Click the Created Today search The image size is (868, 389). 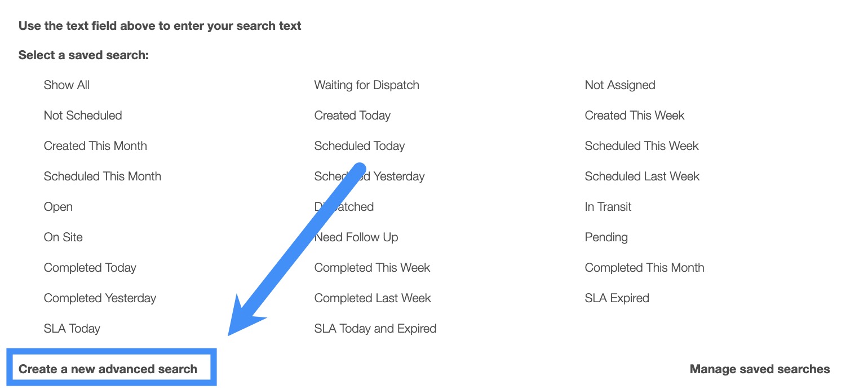tap(352, 116)
